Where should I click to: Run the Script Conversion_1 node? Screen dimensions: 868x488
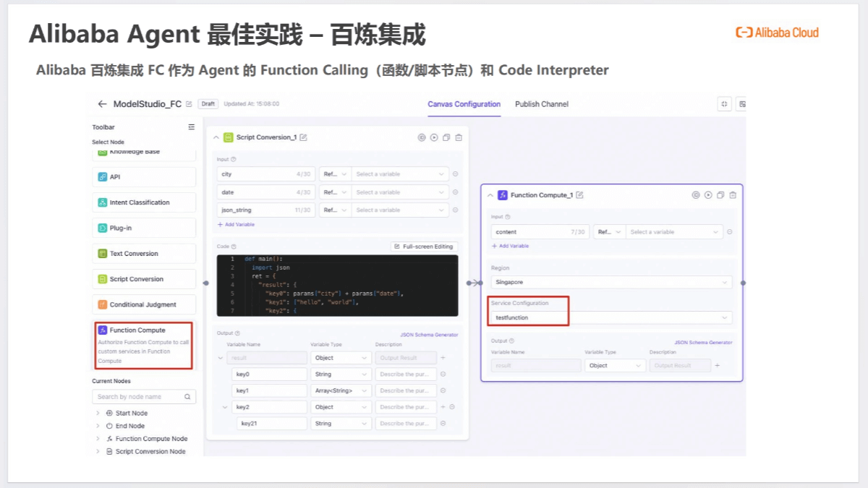(x=434, y=137)
